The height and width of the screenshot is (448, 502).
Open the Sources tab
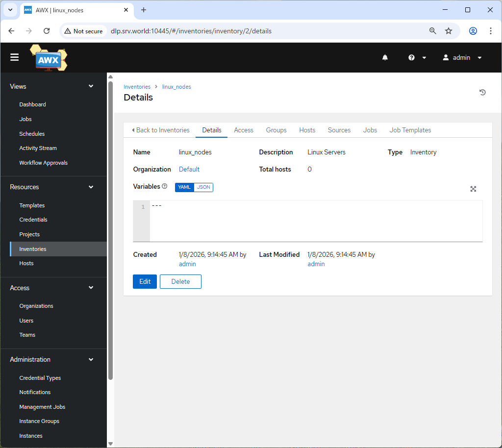pos(339,130)
